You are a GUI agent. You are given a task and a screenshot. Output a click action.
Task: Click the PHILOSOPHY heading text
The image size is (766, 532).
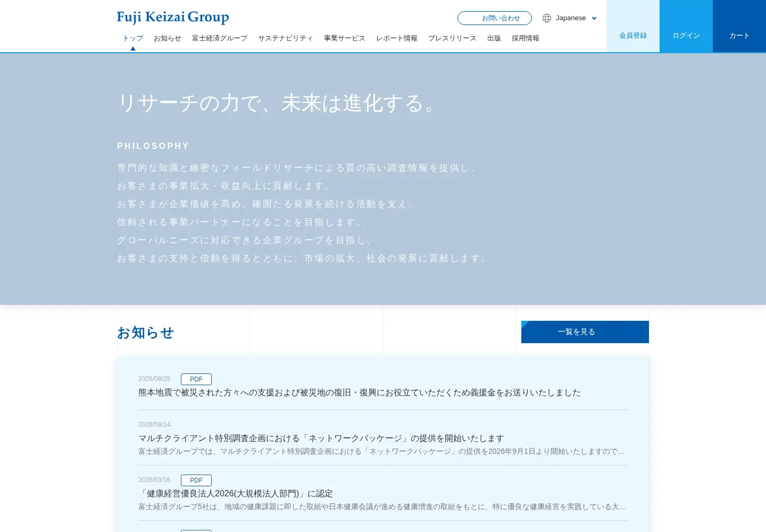(x=153, y=146)
